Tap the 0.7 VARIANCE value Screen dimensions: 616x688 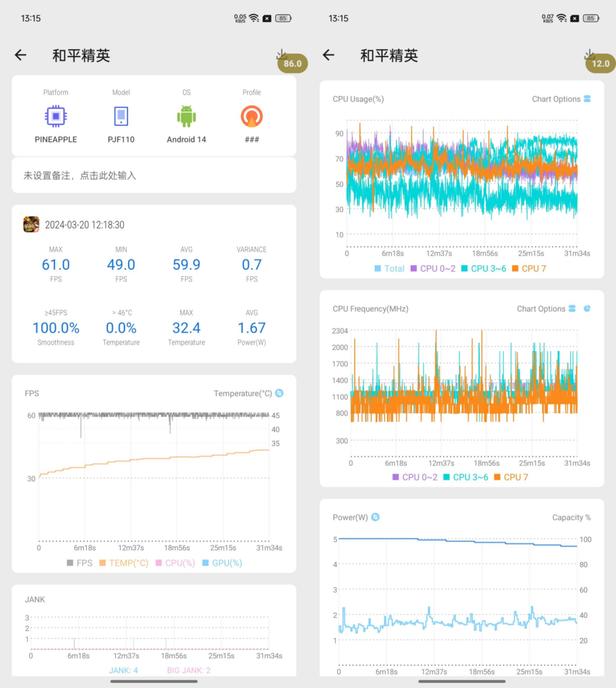click(x=251, y=265)
